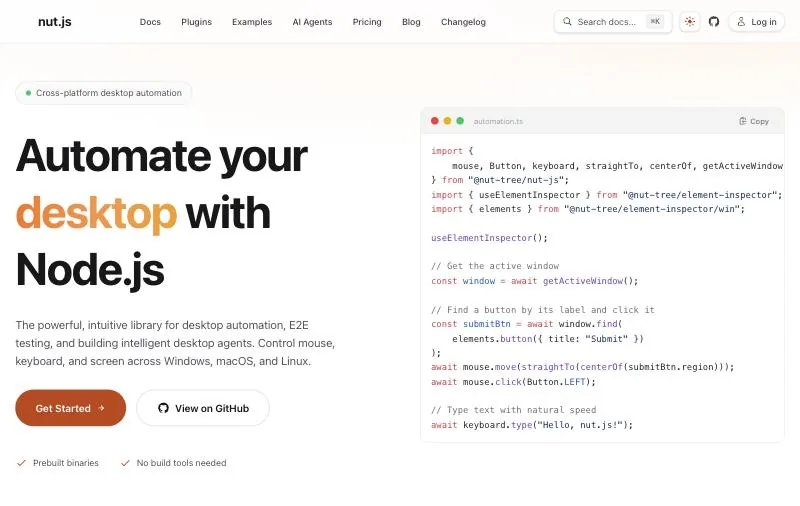Focus the Search docs field
Image resolution: width=800 pixels, height=506 pixels.
(x=613, y=22)
